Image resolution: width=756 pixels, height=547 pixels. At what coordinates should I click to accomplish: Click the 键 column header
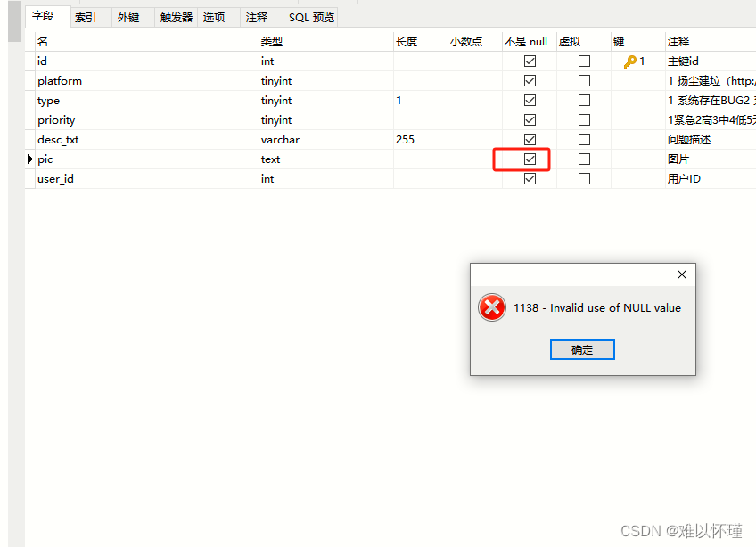638,42
